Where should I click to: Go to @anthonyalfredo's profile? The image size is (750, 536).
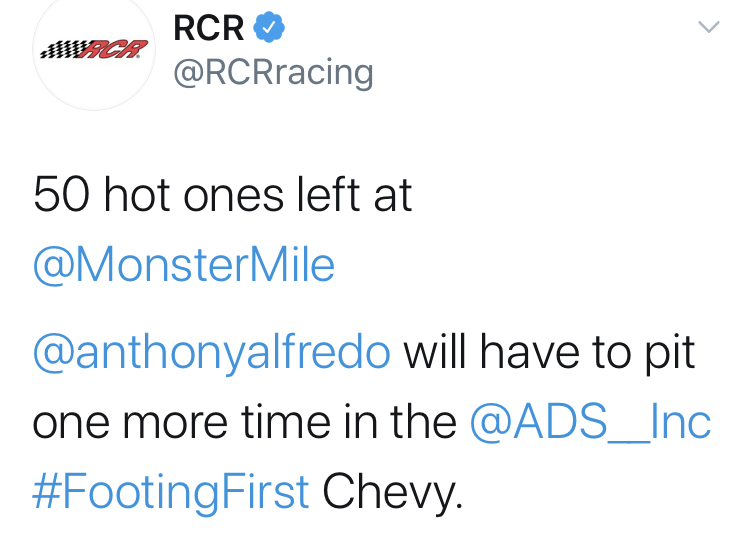pos(212,354)
